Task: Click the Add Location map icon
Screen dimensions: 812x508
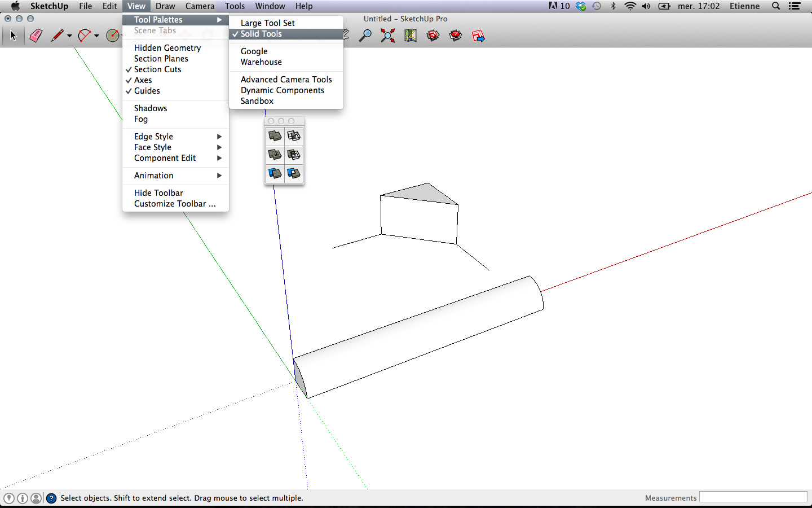Action: tap(411, 36)
